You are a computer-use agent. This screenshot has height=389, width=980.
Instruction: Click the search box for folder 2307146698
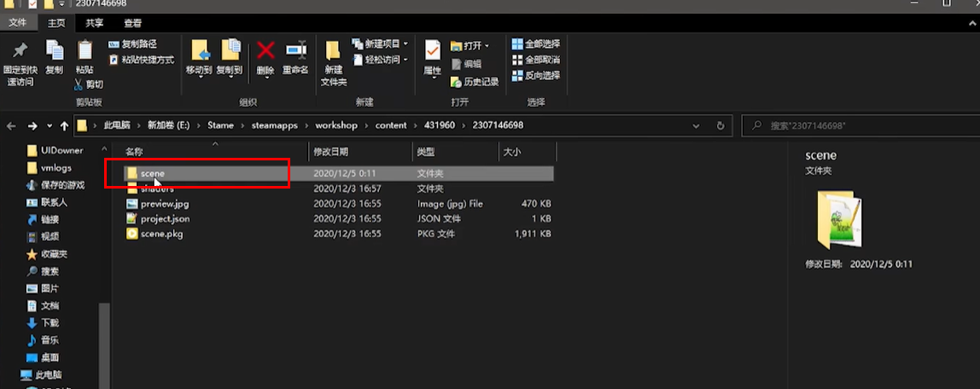tap(854, 125)
